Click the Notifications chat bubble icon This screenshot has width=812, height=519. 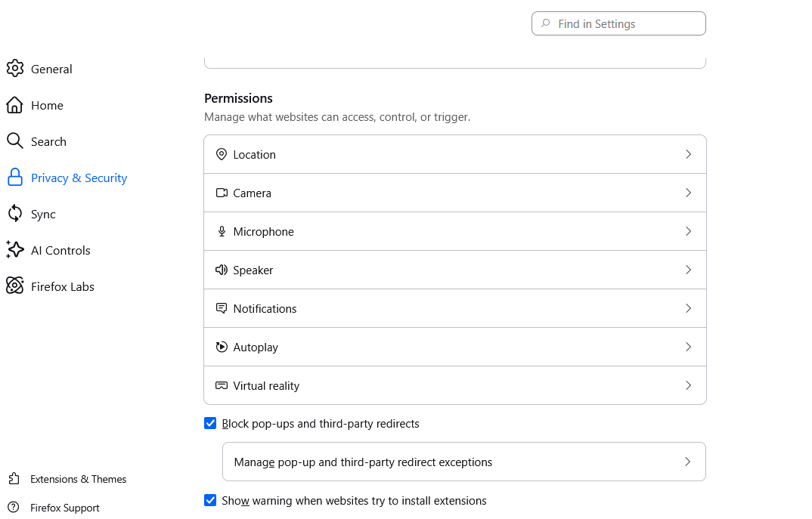pyautogui.click(x=221, y=308)
